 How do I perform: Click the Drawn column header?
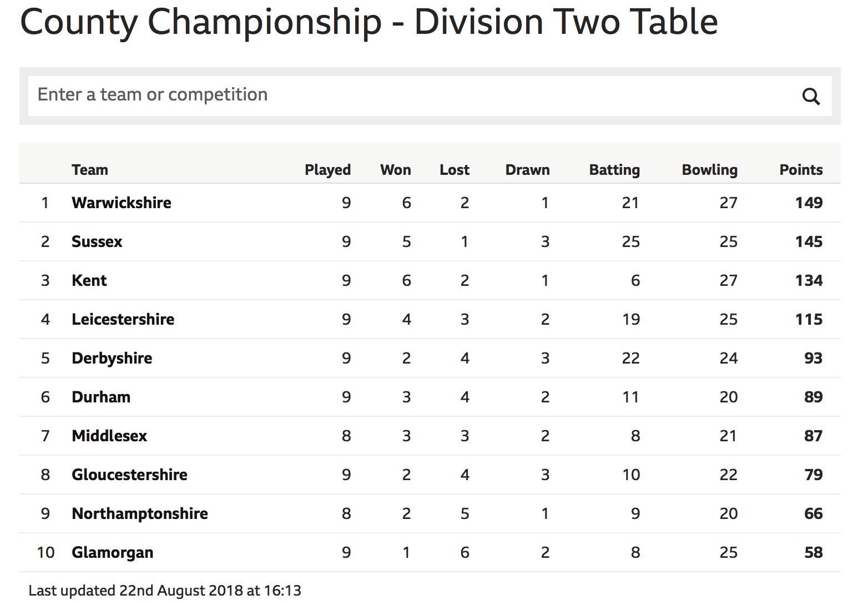[527, 170]
